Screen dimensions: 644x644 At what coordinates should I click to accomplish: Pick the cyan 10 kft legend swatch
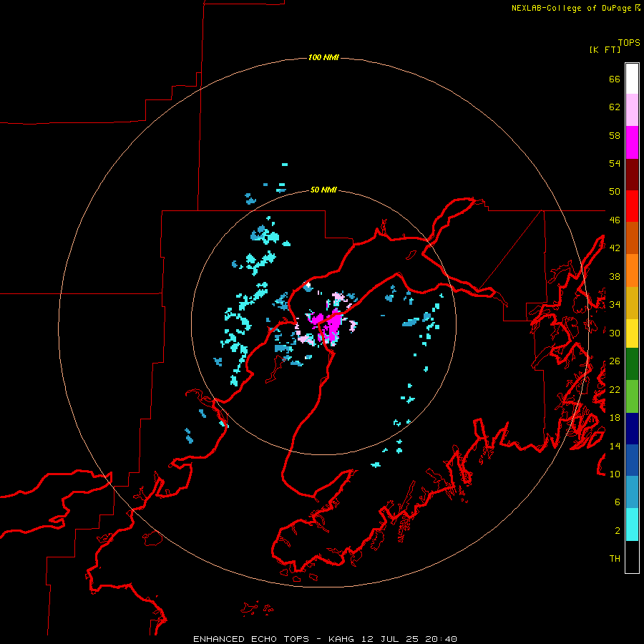(632, 525)
